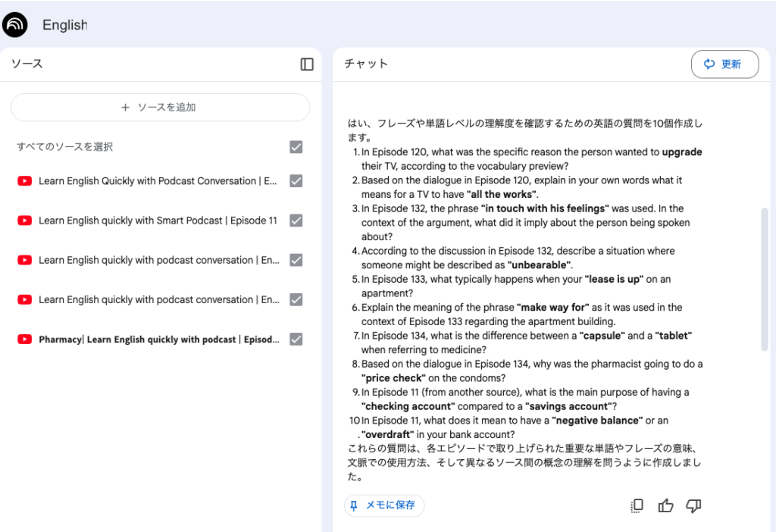Click the intro sentence starting 'はい、フレーズや単語'
The width and height of the screenshot is (776, 532).
pos(524,130)
